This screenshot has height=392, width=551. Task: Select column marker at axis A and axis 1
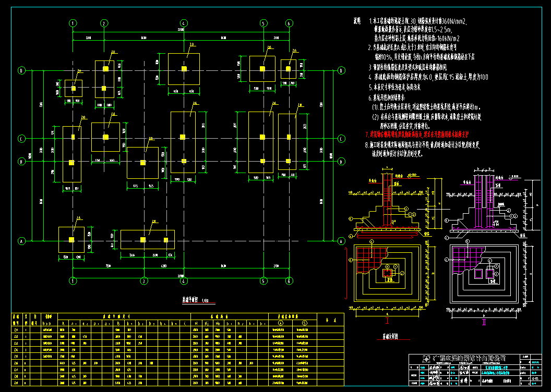tap(71, 240)
